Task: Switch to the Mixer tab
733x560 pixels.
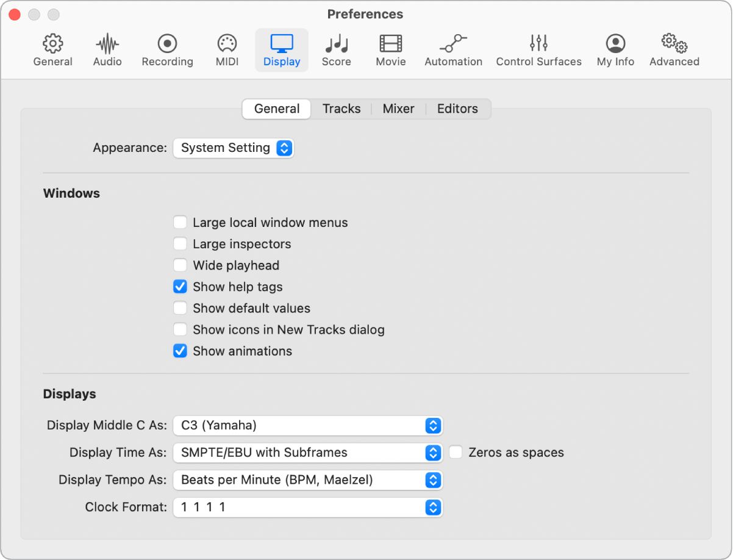Action: click(x=398, y=109)
